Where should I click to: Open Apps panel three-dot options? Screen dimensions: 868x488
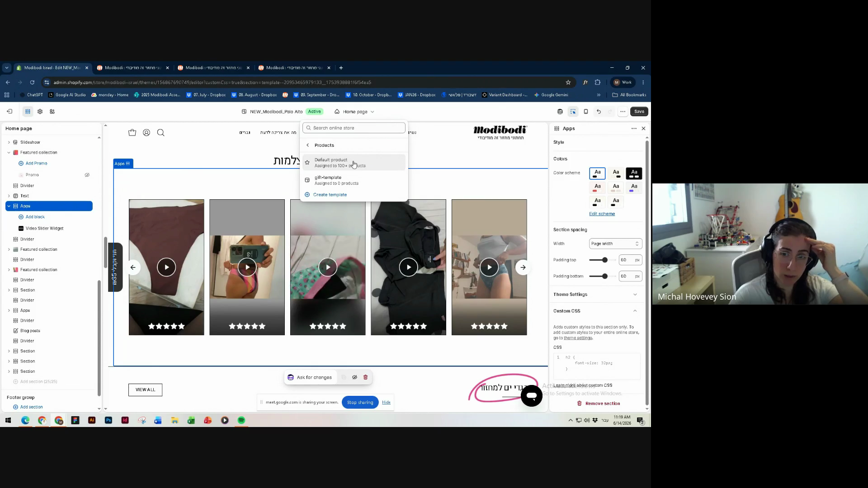pos(634,128)
